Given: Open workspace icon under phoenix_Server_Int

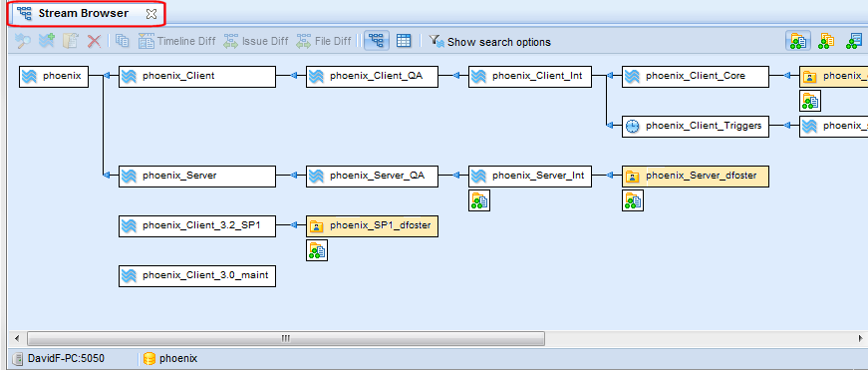Looking at the screenshot, I should pos(479,200).
